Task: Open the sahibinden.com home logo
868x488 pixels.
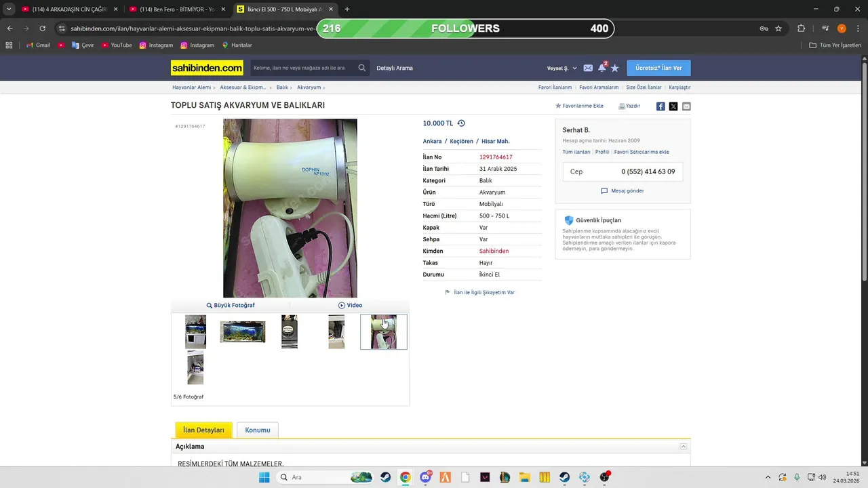Action: [x=207, y=68]
